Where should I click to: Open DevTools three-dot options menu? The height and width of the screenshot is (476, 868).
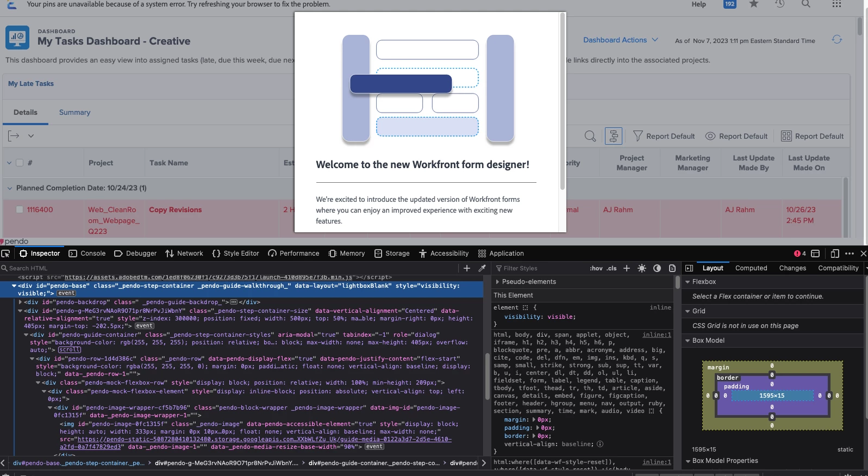(850, 254)
